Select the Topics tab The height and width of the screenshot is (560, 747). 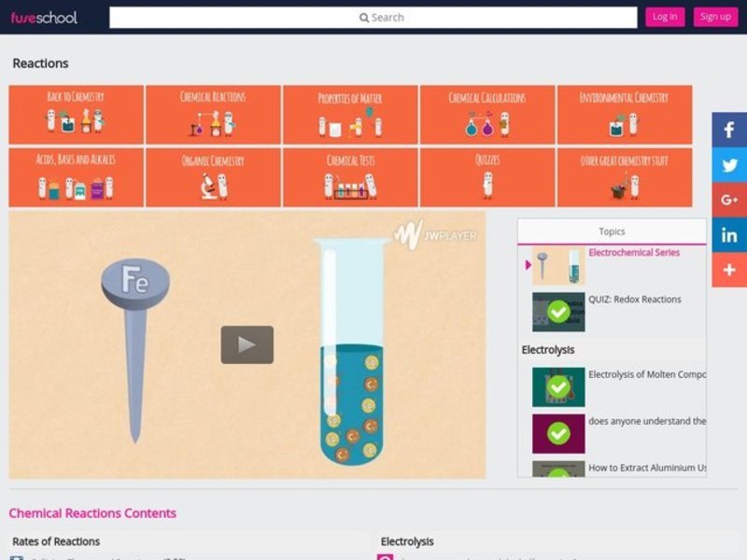coord(612,231)
